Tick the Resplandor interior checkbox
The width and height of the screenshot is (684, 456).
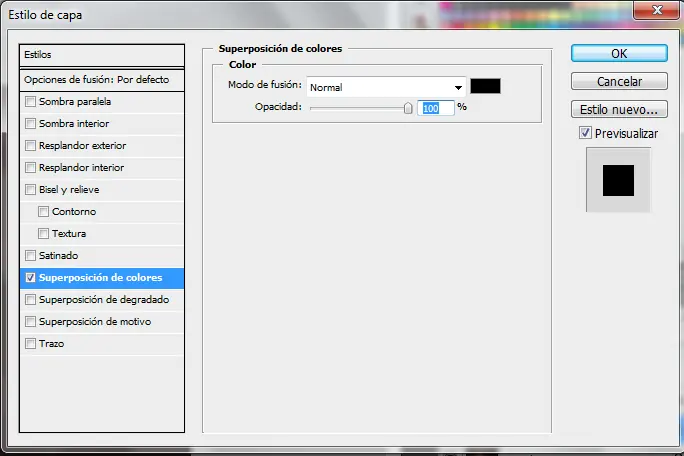[x=30, y=168]
